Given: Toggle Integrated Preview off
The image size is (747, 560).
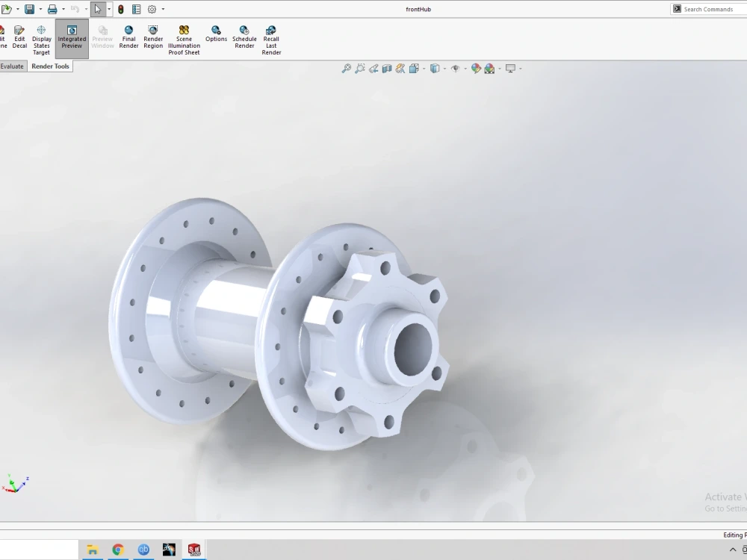Looking at the screenshot, I should coord(72,36).
